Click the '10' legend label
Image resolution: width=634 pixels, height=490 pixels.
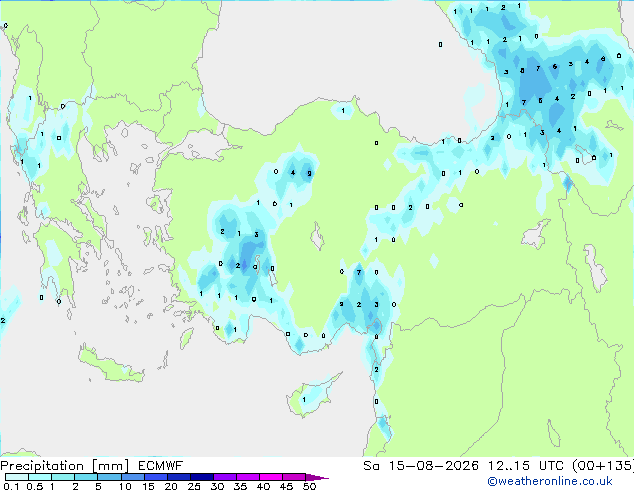125,486
